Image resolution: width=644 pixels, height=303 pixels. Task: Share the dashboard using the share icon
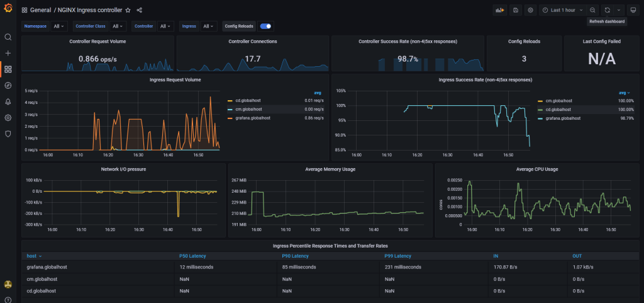pos(139,10)
